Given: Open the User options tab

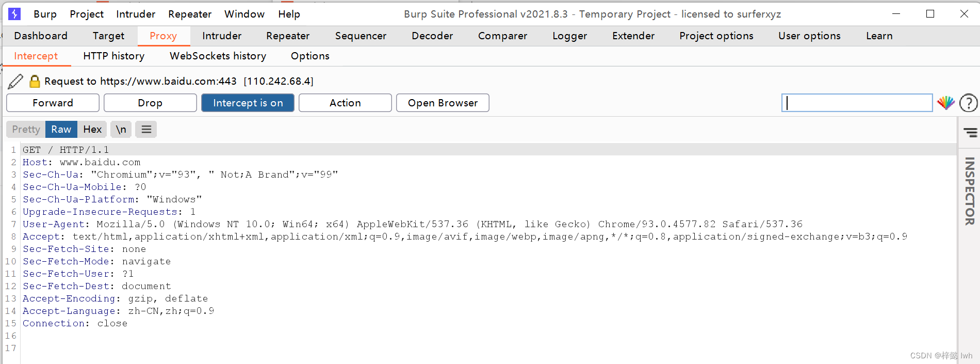Looking at the screenshot, I should (x=809, y=36).
